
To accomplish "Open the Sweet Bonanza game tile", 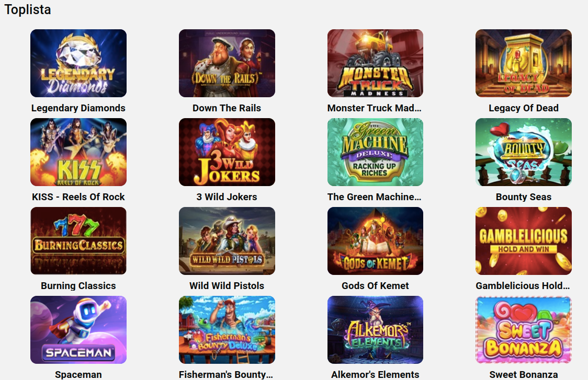I will pos(524,330).
